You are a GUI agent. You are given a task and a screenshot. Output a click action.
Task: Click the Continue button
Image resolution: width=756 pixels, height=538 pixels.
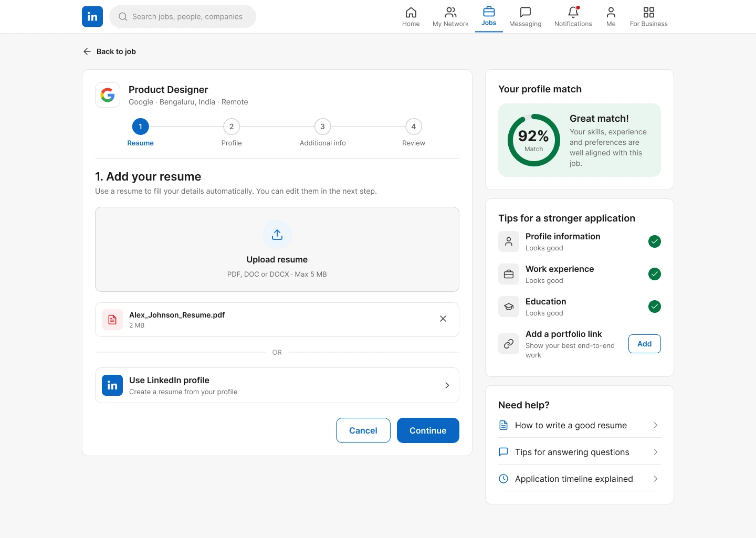click(x=428, y=430)
